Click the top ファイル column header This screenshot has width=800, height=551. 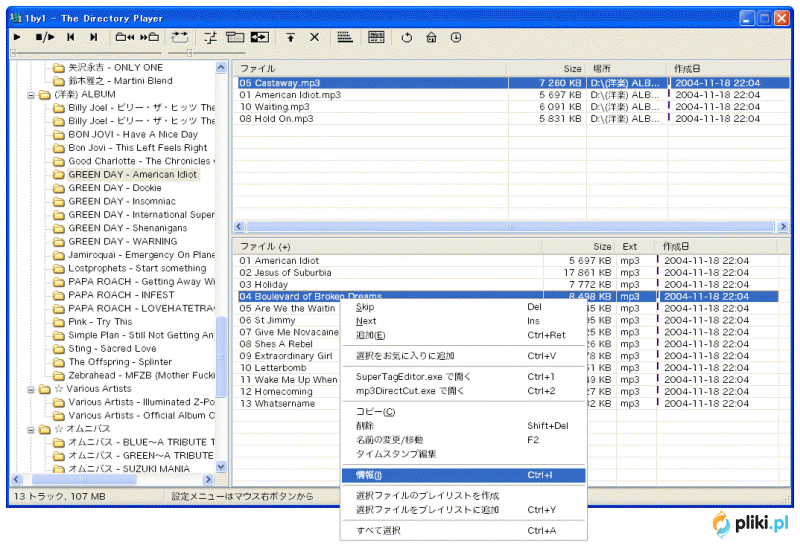(x=370, y=68)
